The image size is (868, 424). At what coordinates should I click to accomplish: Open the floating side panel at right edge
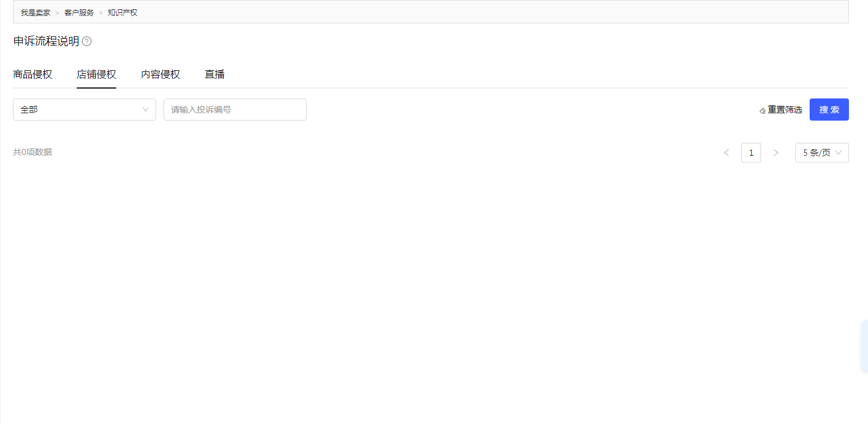click(x=864, y=346)
